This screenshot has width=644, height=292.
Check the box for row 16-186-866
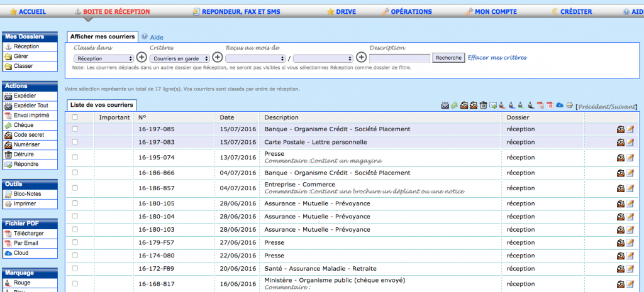[x=75, y=173]
